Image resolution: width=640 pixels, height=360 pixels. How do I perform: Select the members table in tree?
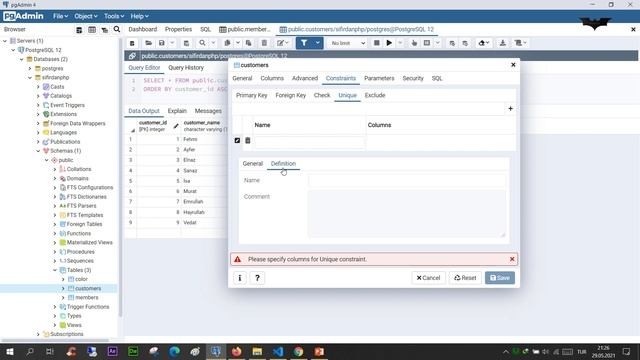pos(87,298)
